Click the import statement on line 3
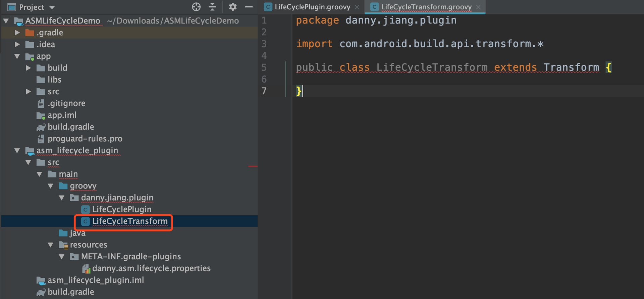Image resolution: width=644 pixels, height=299 pixels. pos(420,44)
